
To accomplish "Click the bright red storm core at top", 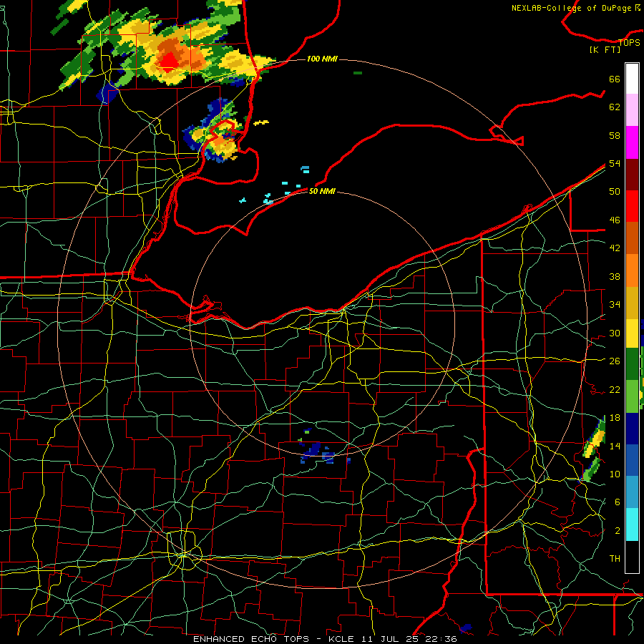I will 169,63.
